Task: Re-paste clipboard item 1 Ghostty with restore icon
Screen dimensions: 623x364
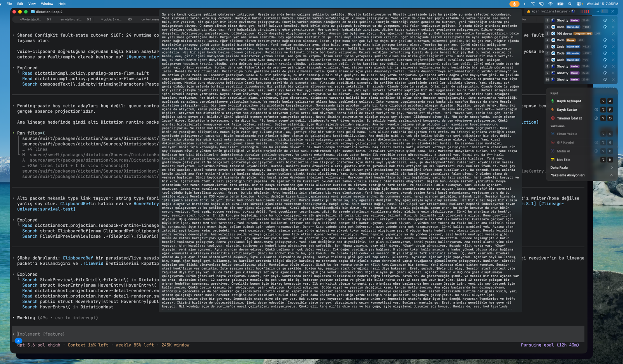Action: point(605,20)
